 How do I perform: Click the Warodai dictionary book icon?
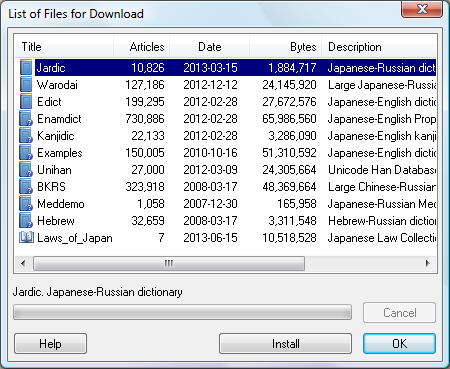point(26,85)
